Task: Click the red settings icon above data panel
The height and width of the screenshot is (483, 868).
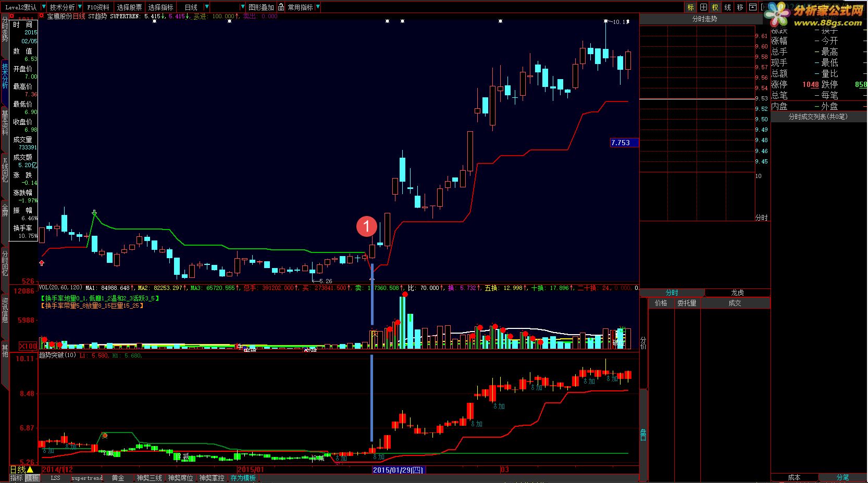Action: (x=13, y=17)
